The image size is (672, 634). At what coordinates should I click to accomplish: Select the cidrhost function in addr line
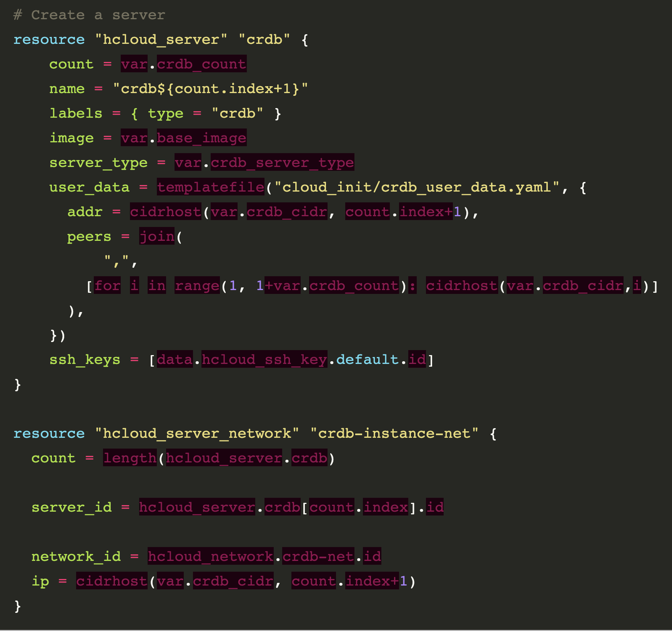(x=165, y=212)
